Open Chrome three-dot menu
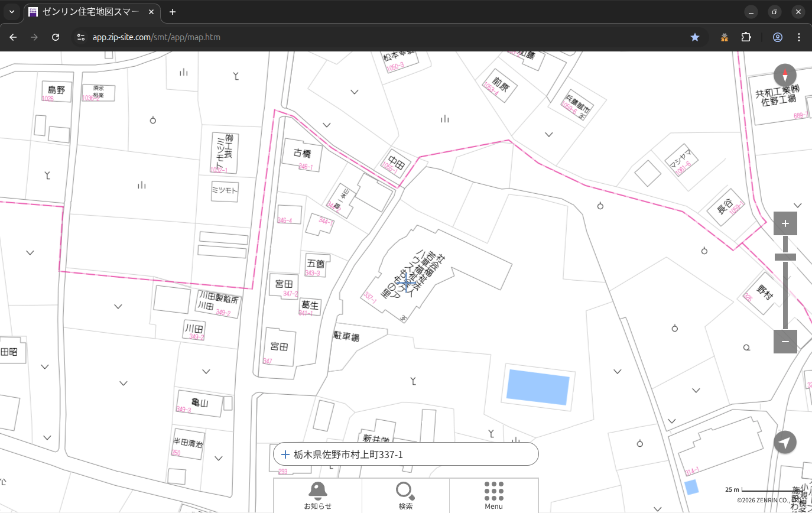Viewport: 812px width, 513px height. [799, 37]
